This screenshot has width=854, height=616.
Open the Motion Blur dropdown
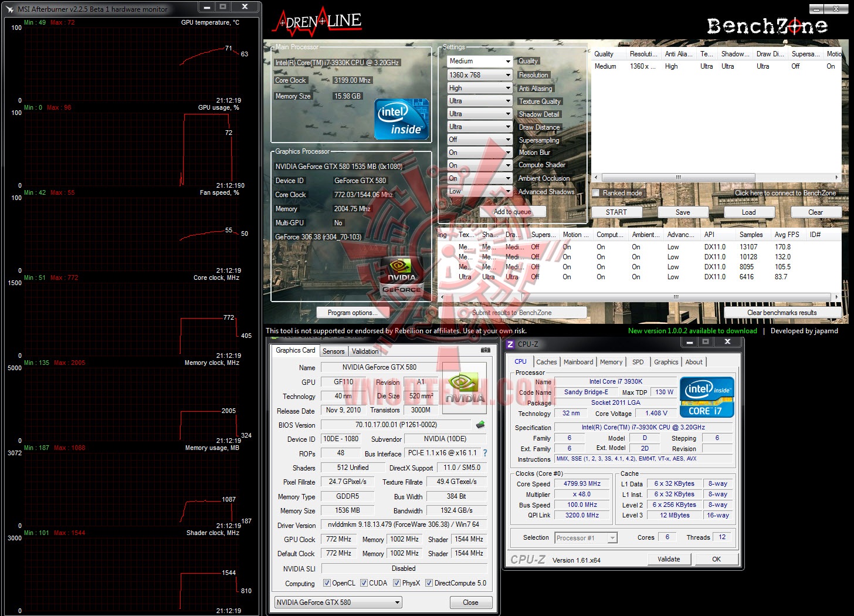click(480, 153)
